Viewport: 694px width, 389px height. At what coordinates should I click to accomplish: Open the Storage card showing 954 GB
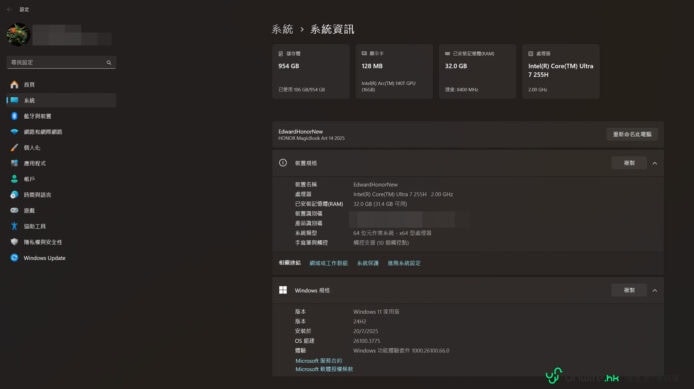click(311, 71)
